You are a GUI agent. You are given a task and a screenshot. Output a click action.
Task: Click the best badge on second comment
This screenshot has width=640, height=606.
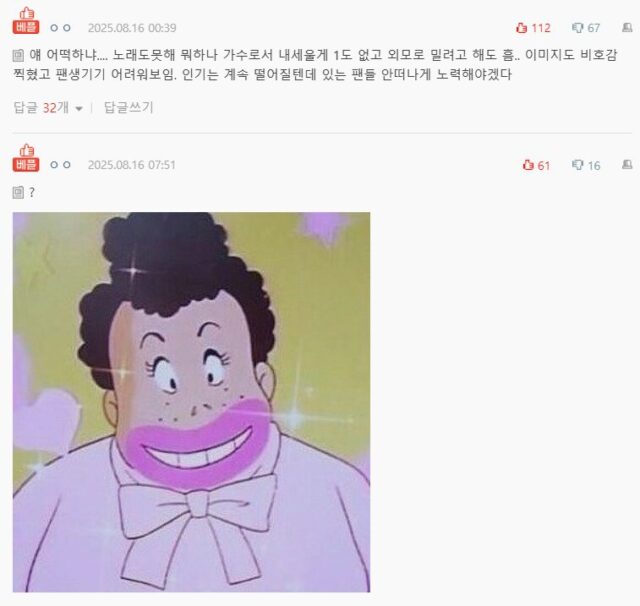[x=26, y=158]
